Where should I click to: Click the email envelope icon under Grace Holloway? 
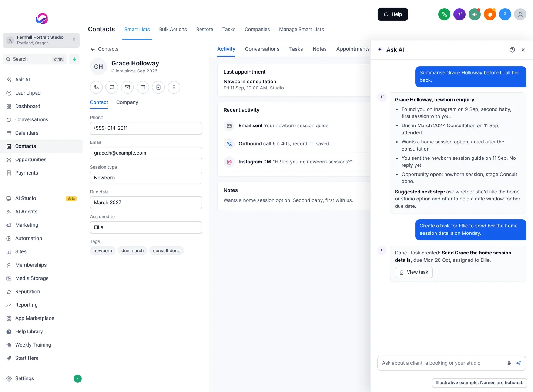[127, 87]
